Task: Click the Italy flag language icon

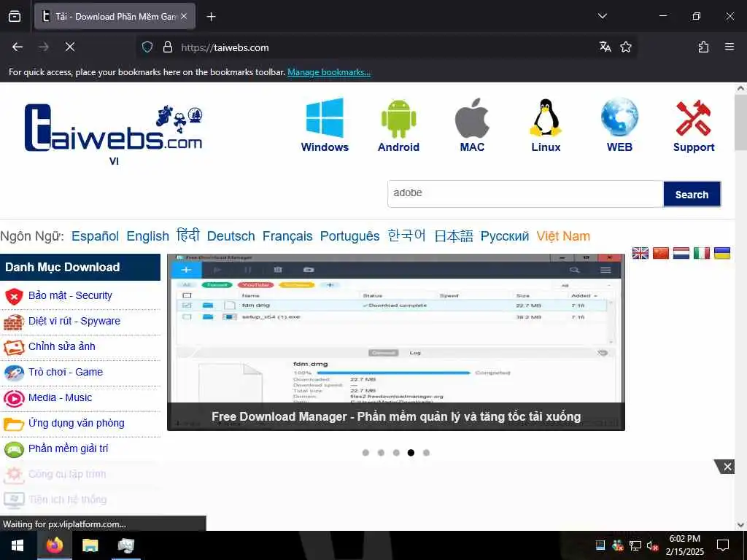Action: [702, 253]
